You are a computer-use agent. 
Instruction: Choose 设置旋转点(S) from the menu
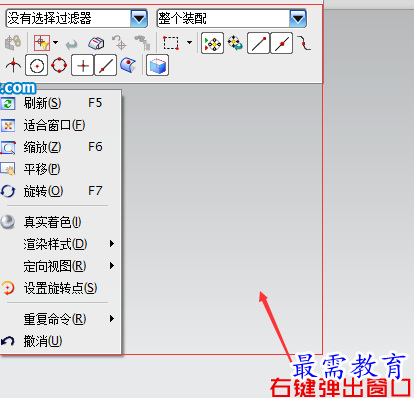(61, 288)
